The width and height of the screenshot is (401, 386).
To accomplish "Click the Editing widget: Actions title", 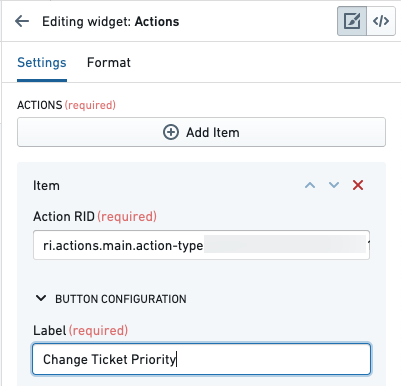I will pos(111,22).
